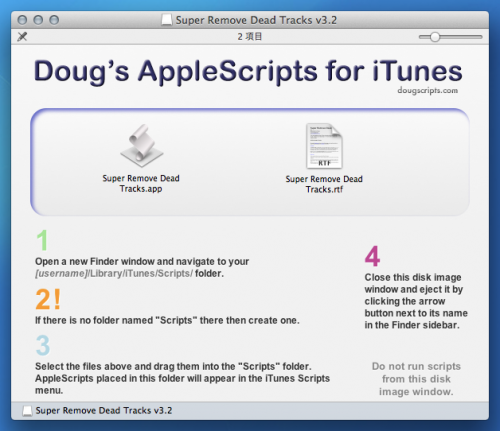Viewport: 500px width, 431px height.
Task: Adjust the icon size slider
Action: (435, 37)
